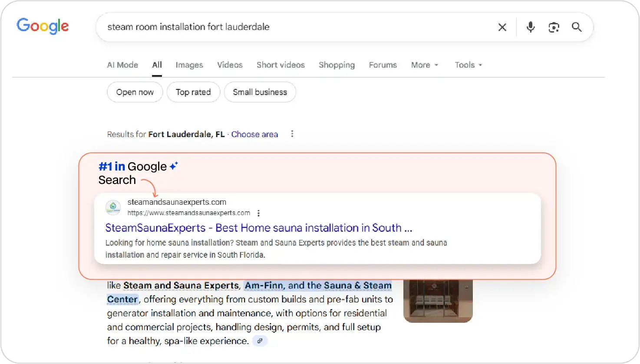640x364 pixels.
Task: Open the SteamSaunaExperts search result title
Action: [258, 228]
